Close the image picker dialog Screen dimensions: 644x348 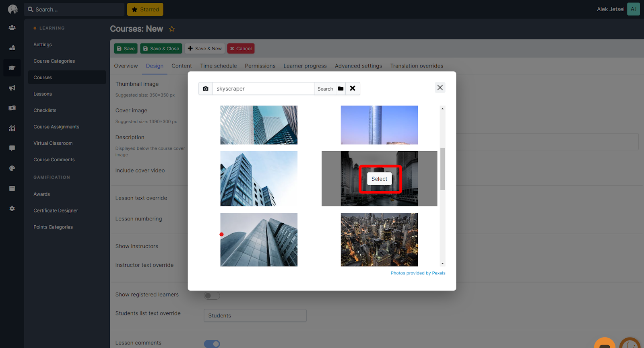pyautogui.click(x=440, y=87)
